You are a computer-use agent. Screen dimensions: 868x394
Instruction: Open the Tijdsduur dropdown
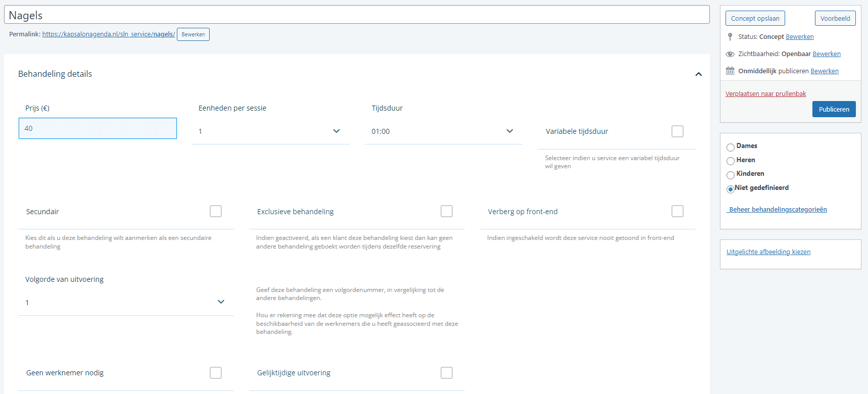[443, 131]
